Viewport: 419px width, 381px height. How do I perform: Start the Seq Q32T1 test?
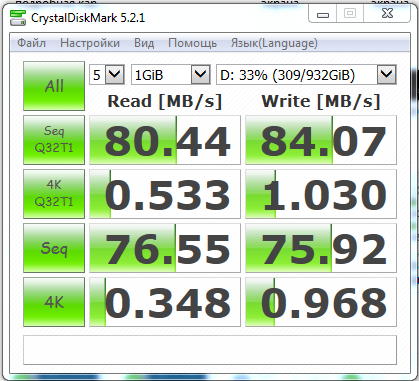(x=54, y=140)
